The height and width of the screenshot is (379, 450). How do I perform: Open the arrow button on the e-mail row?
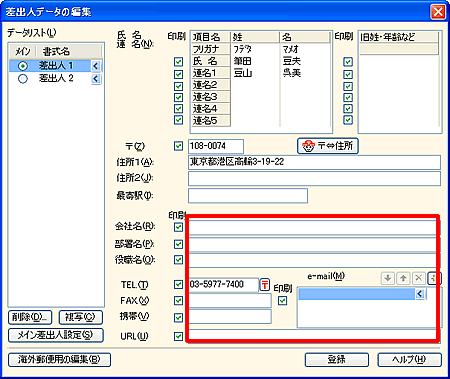coord(420,294)
